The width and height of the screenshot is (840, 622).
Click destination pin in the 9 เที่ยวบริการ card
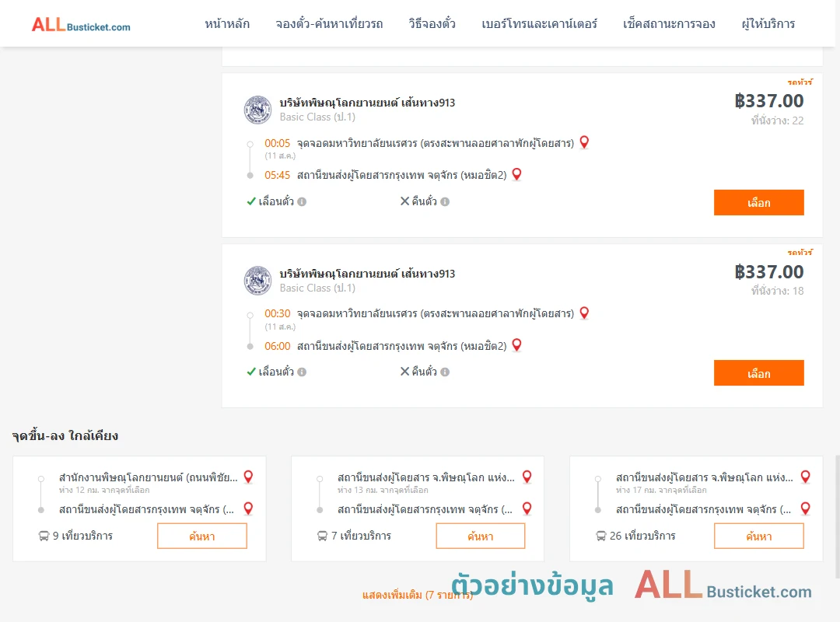point(249,508)
